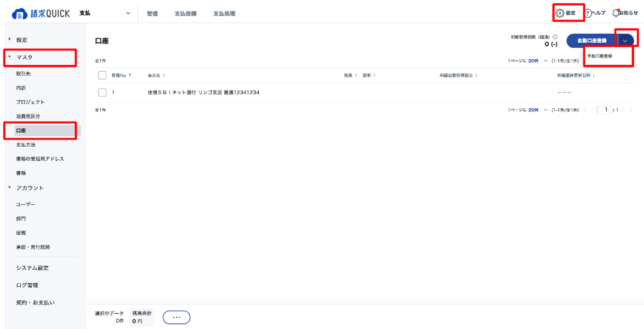The image size is (644, 329).
Task: Open 書類の受信用アドレス in the sidebar
Action: coord(40,158)
